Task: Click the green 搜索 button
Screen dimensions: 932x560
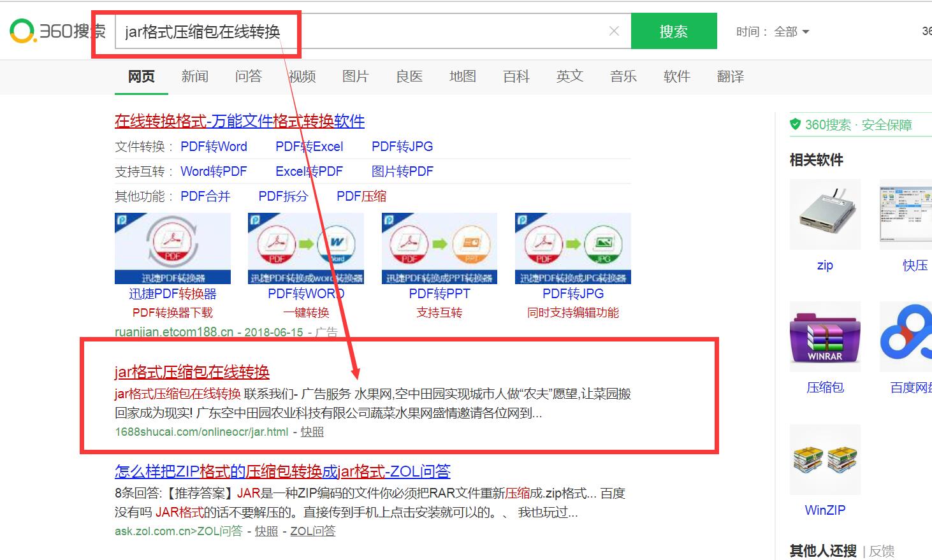Action: point(674,31)
